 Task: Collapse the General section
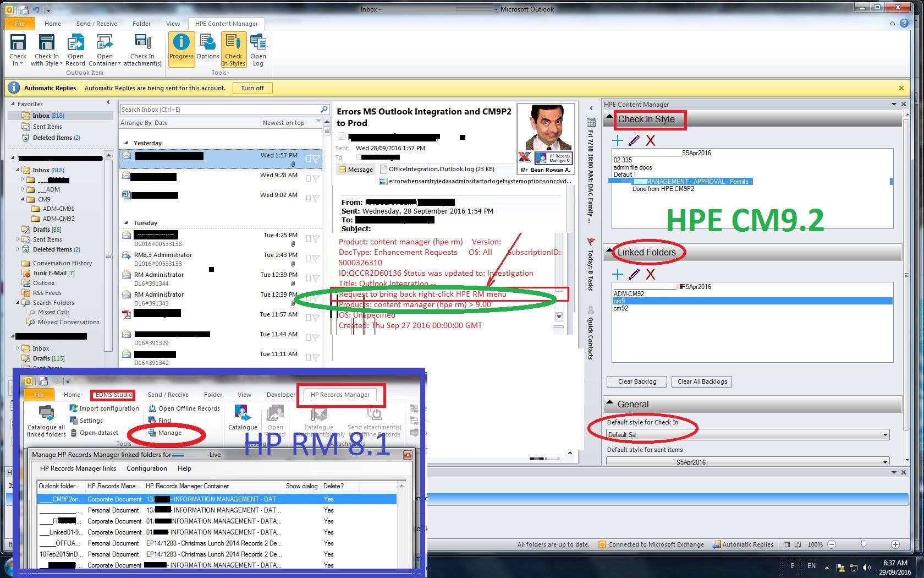(609, 402)
